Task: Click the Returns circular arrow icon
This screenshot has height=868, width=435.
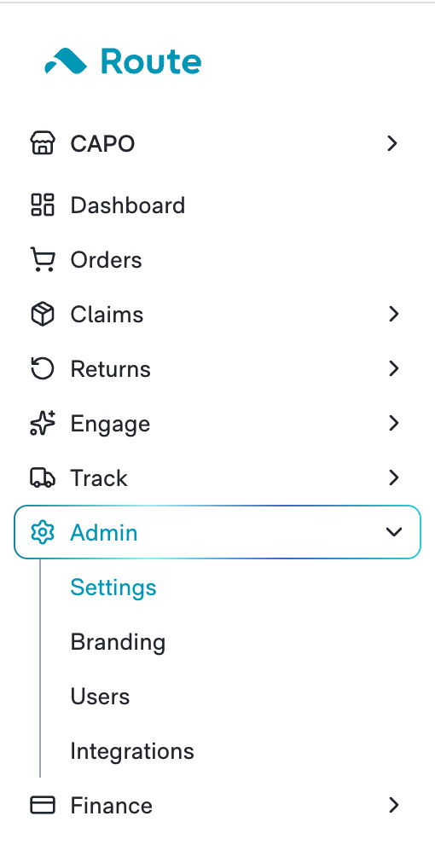Action: point(43,369)
